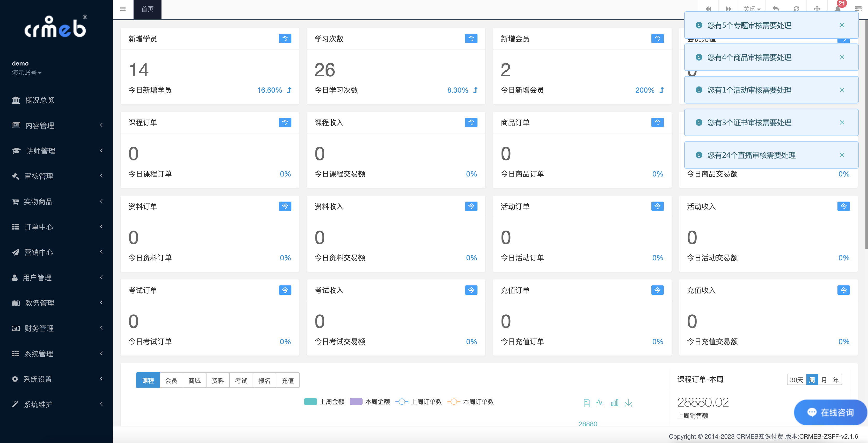Click the back arrow icon in top bar

pos(775,9)
